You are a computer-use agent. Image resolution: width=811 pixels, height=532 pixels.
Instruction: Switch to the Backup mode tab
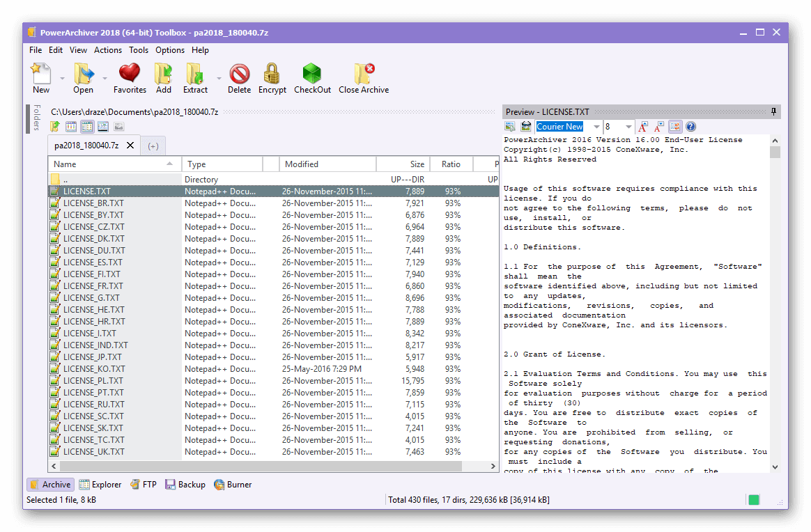(185, 485)
